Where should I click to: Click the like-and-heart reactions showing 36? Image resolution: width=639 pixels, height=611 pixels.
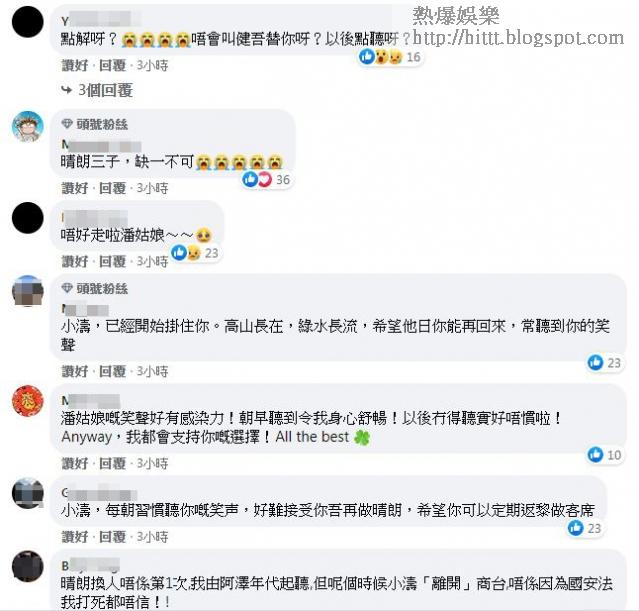click(267, 179)
